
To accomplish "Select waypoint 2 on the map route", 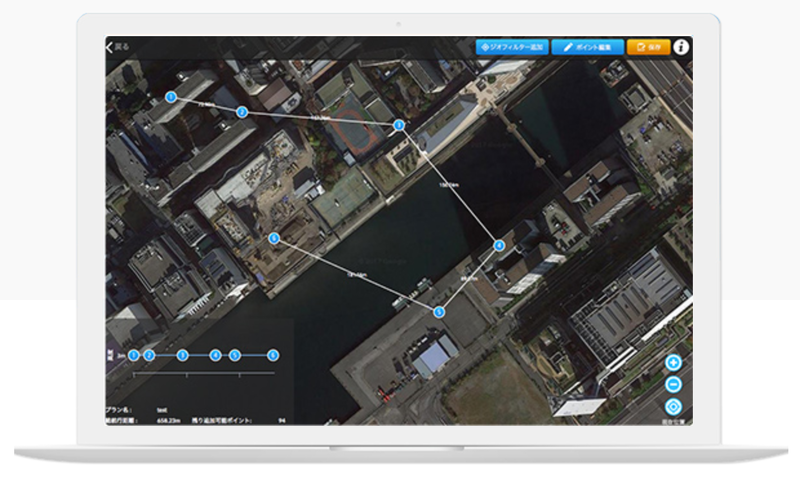I will [x=241, y=112].
